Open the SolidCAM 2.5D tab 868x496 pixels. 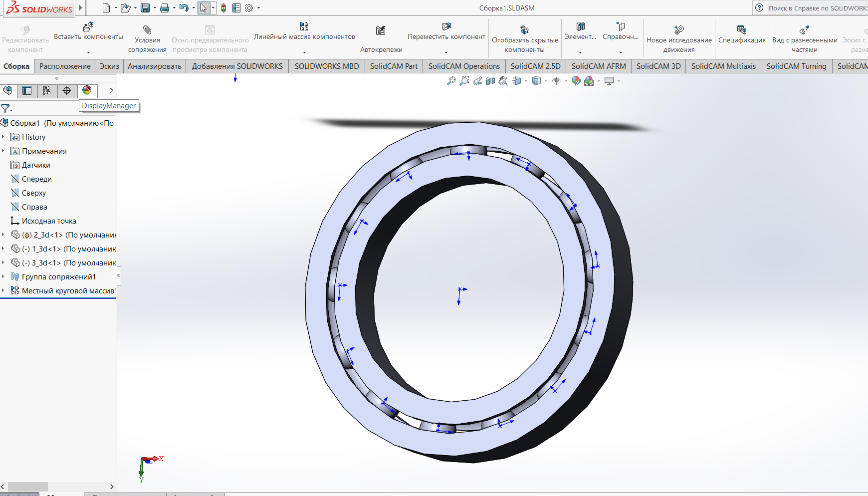(x=535, y=66)
